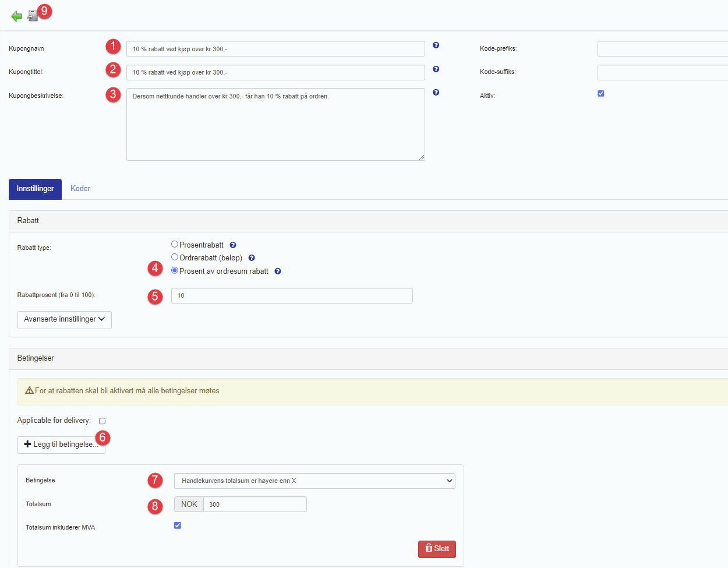The width and height of the screenshot is (728, 568).
Task: Switch to the Koder tab
Action: [x=80, y=189]
